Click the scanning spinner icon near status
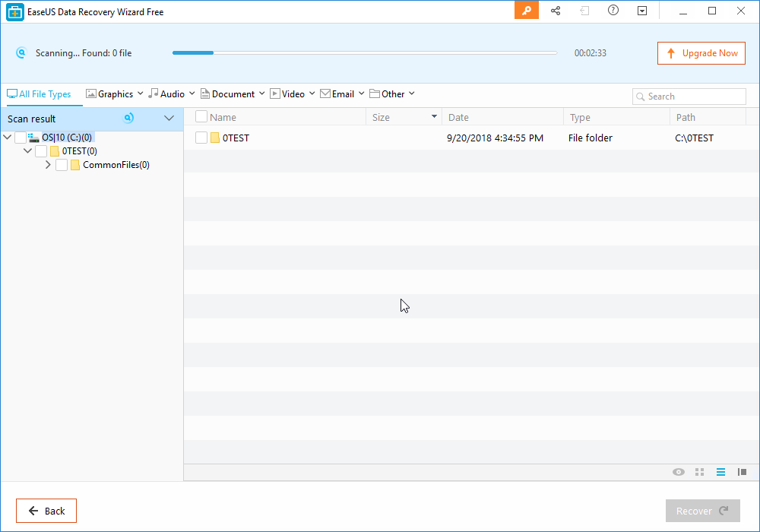Image resolution: width=760 pixels, height=532 pixels. [21, 52]
